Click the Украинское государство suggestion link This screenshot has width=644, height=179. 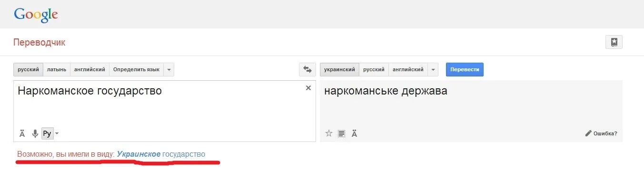[x=161, y=154]
